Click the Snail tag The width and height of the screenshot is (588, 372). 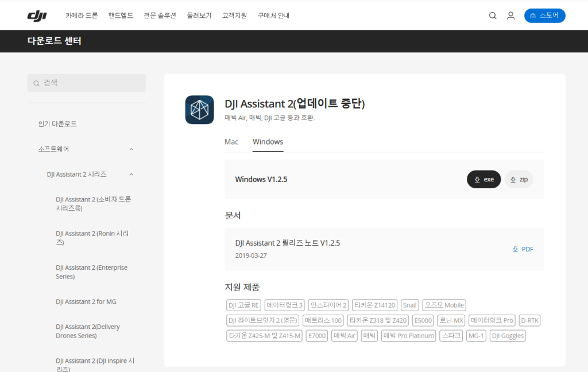tap(410, 305)
